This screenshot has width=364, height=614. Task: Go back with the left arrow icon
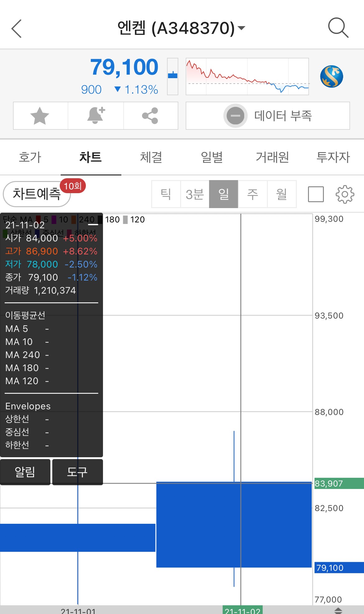(16, 29)
